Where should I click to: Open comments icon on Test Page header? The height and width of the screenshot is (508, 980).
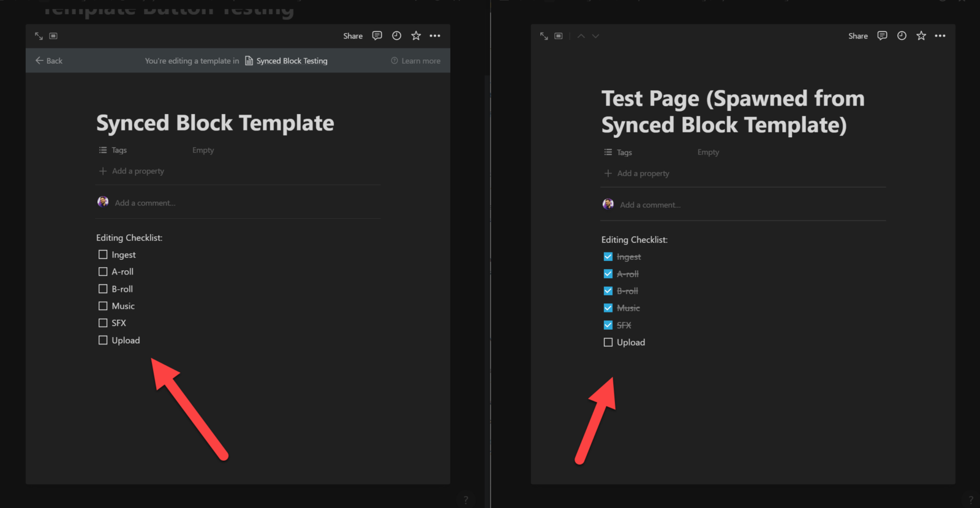pyautogui.click(x=882, y=36)
